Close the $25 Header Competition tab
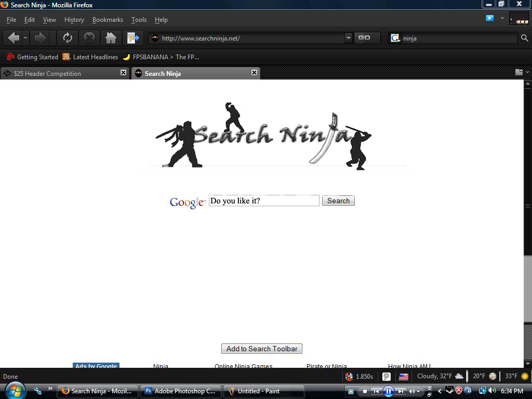This screenshot has height=399, width=532. click(x=123, y=73)
